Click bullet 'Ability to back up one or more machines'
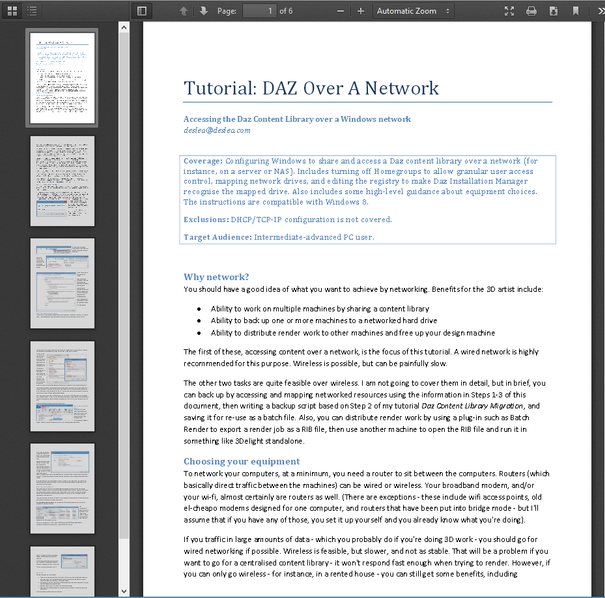This screenshot has width=605, height=598. tap(324, 321)
